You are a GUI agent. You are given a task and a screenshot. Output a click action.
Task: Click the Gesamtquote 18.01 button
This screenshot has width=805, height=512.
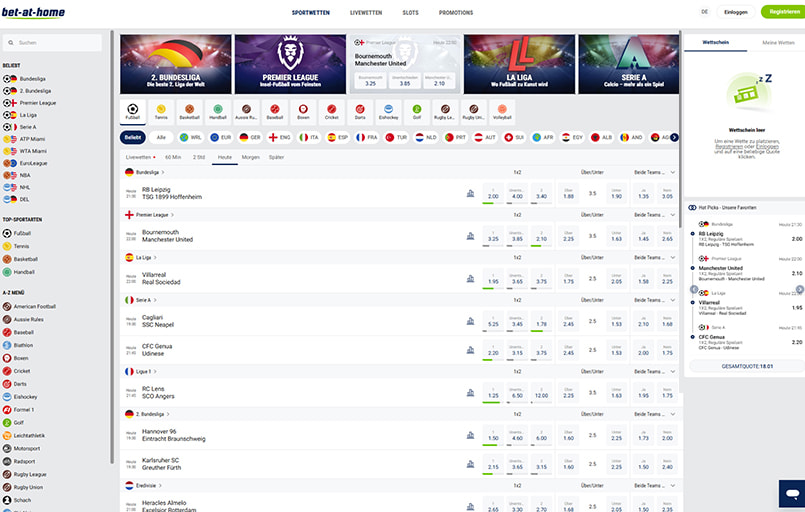[x=747, y=366]
